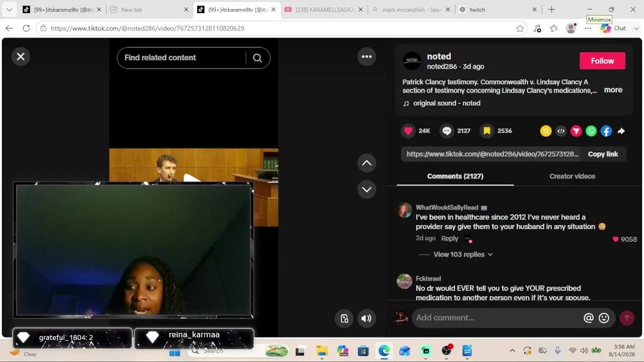
Task: Open Fckisrael commenter profile name
Action: click(x=428, y=279)
